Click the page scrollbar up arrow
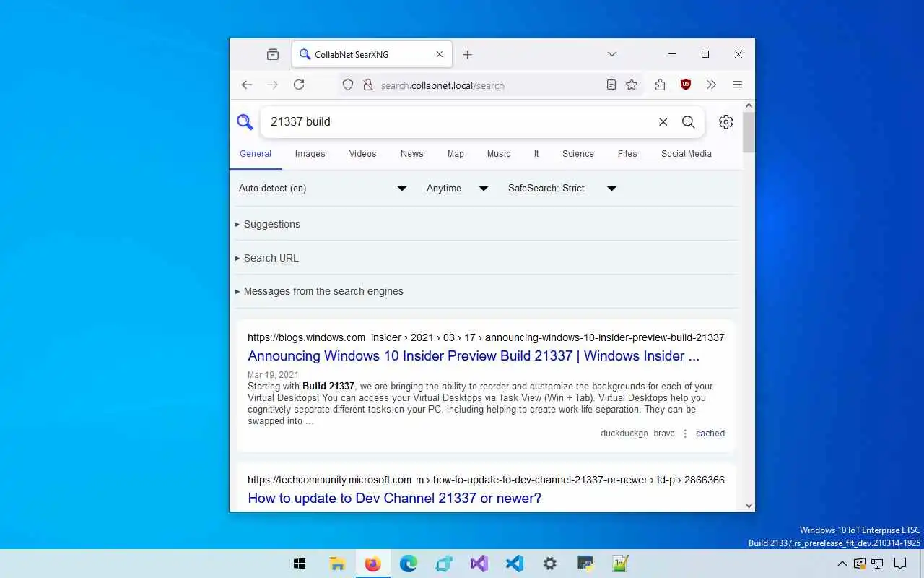Image resolution: width=924 pixels, height=578 pixels. pos(749,105)
